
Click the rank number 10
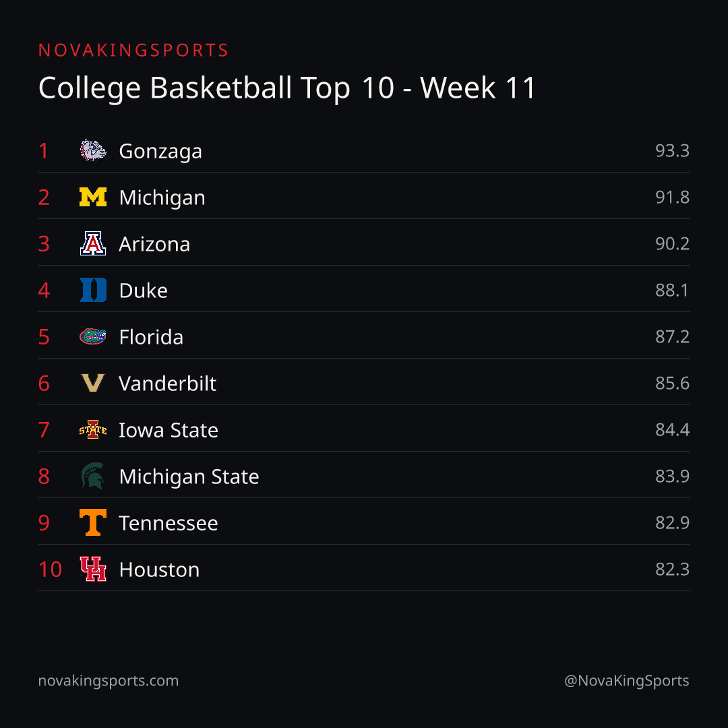point(50,569)
